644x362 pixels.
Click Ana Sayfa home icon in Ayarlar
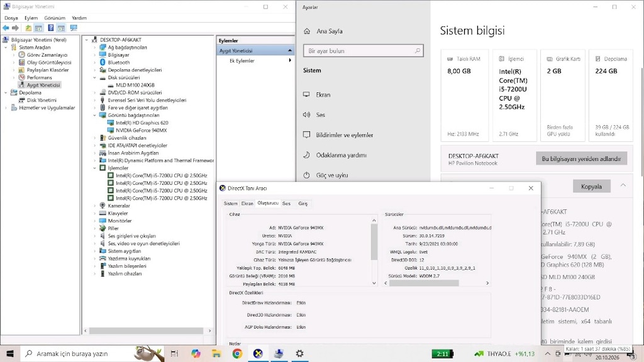click(x=307, y=31)
